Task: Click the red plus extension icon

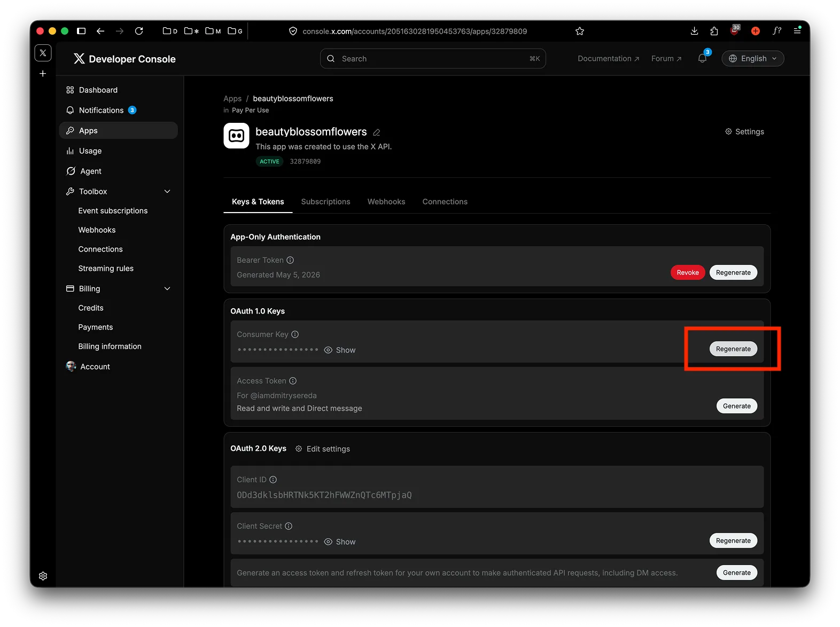Action: click(756, 31)
